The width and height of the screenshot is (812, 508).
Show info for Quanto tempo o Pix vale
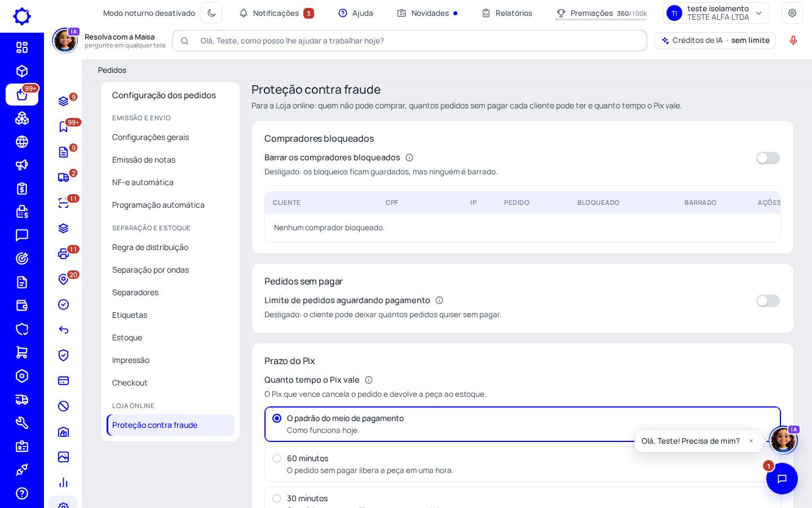point(369,380)
